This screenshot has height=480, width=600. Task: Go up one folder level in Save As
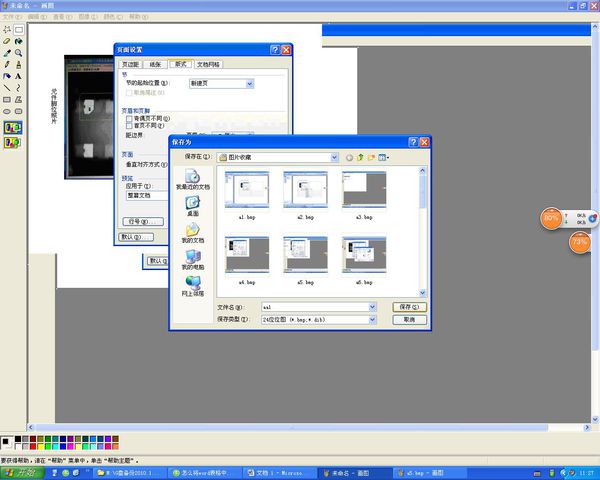coord(360,157)
